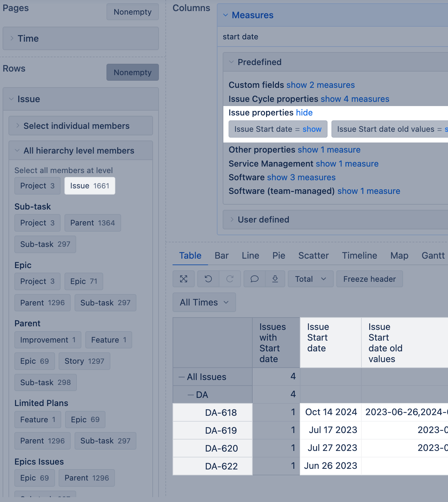The height and width of the screenshot is (502, 448).
Task: Expand Select individual members section
Action: [x=81, y=126]
